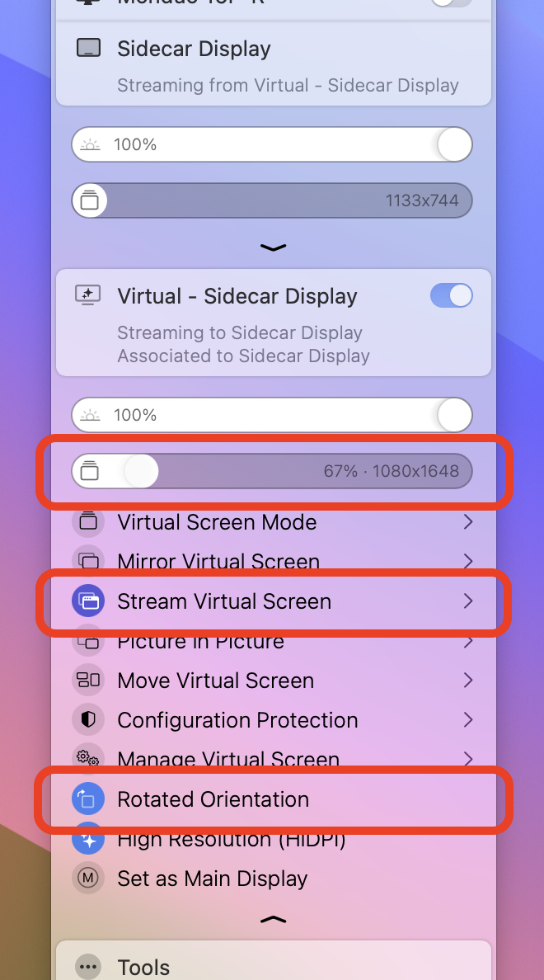Click the Stream Virtual Screen icon

coord(88,601)
